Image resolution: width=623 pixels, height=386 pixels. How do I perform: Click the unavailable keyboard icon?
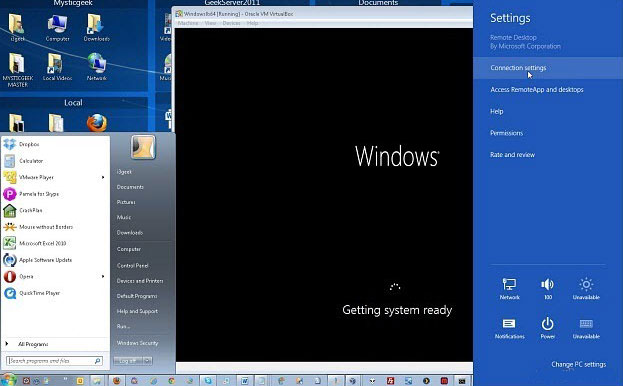click(586, 328)
